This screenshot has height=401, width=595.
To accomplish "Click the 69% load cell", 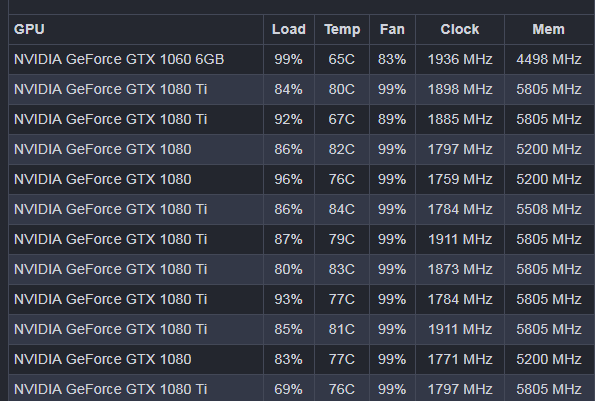I will tap(288, 389).
